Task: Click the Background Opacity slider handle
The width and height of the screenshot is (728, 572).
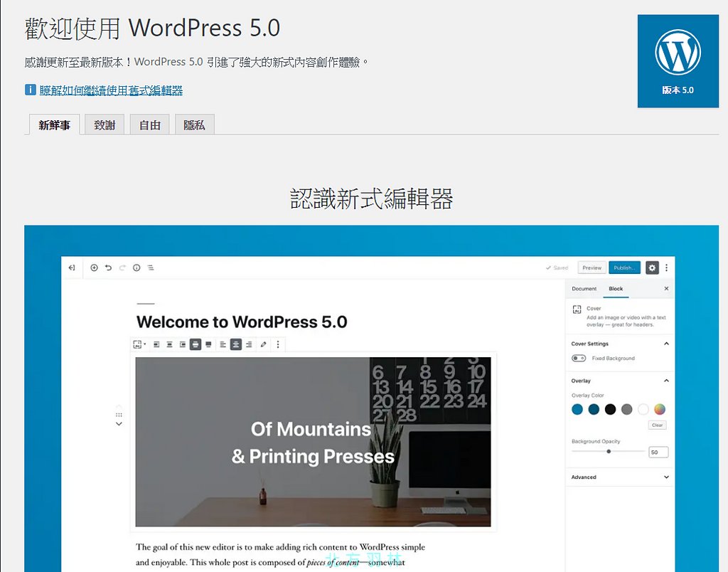Action: coord(609,451)
